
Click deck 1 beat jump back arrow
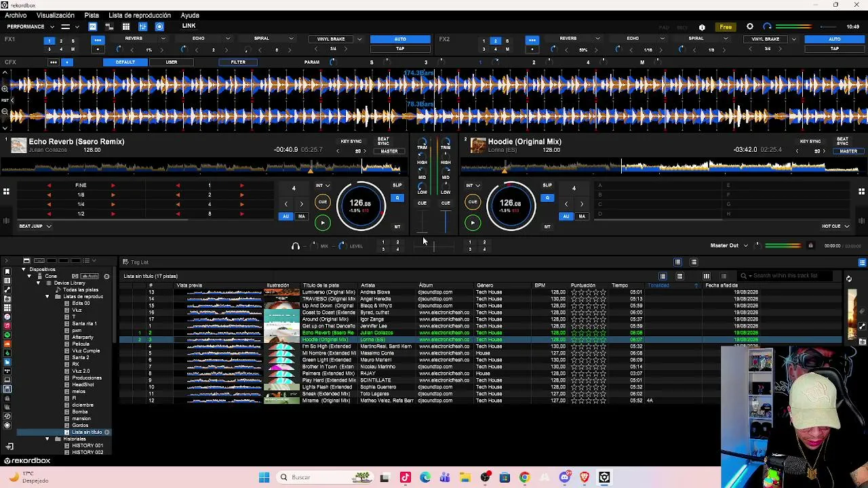(285, 204)
